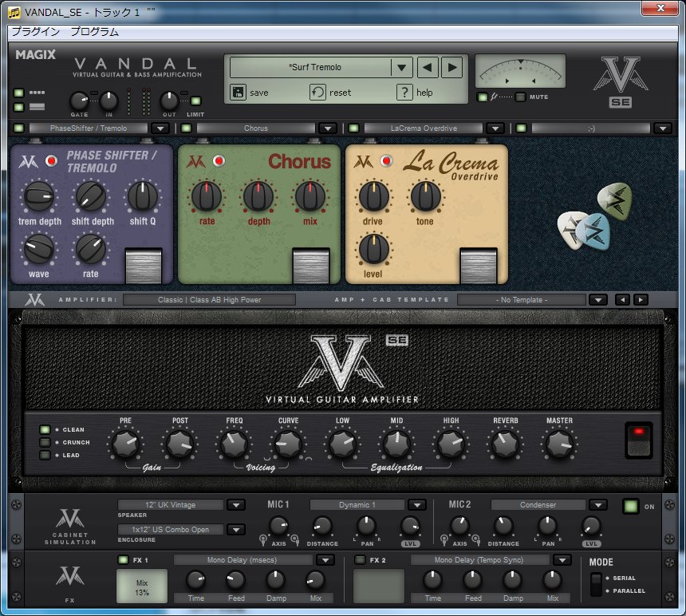
Task: Click the Chorus rate knob
Action: click(x=207, y=196)
